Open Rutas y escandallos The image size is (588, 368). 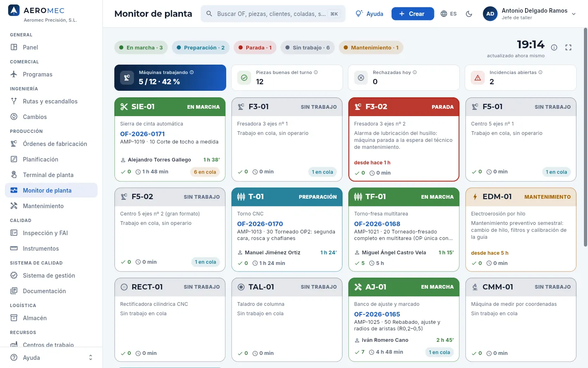coord(51,101)
